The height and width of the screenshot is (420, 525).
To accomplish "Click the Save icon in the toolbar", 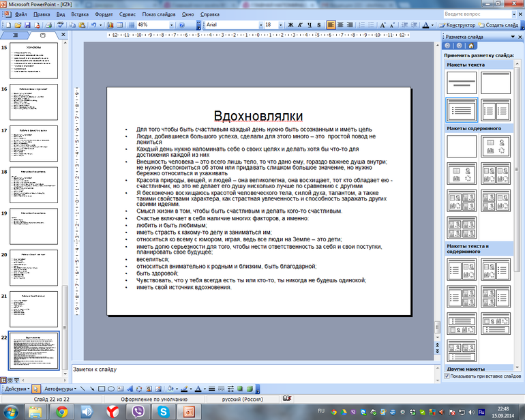I will click(28, 25).
